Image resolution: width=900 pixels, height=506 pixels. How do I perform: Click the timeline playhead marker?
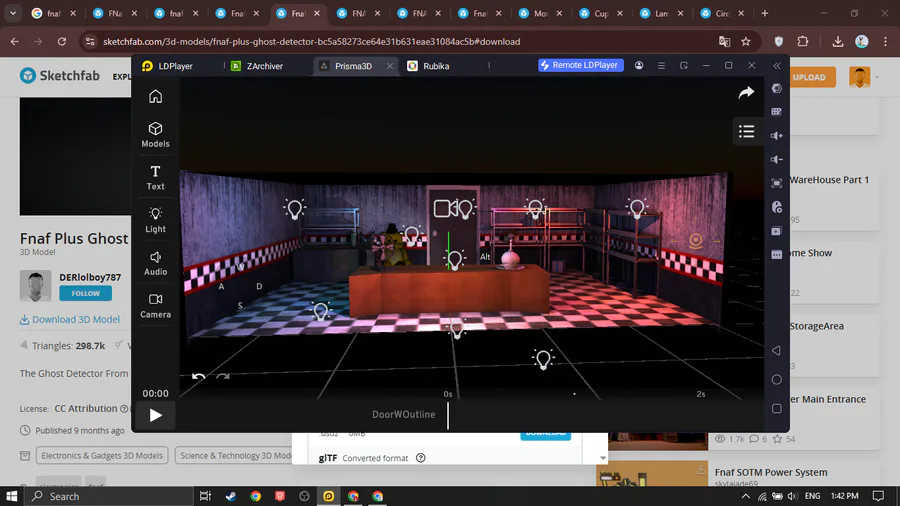tap(448, 415)
